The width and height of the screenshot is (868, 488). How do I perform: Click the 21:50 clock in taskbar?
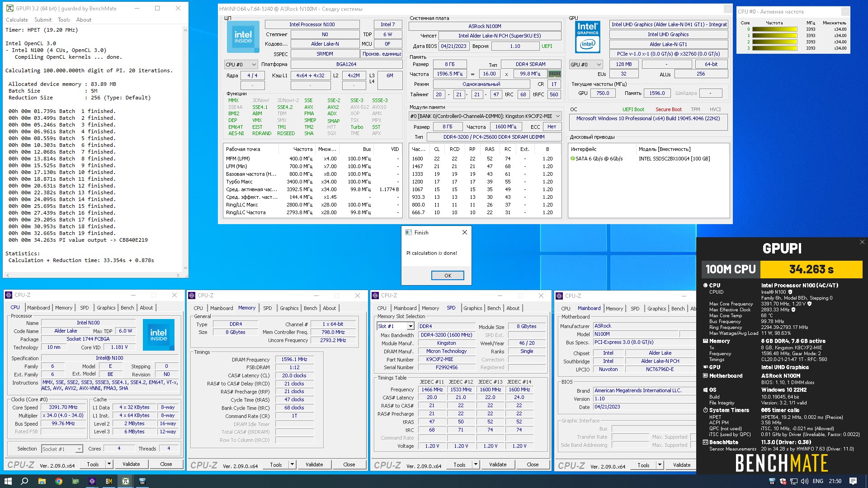click(835, 481)
